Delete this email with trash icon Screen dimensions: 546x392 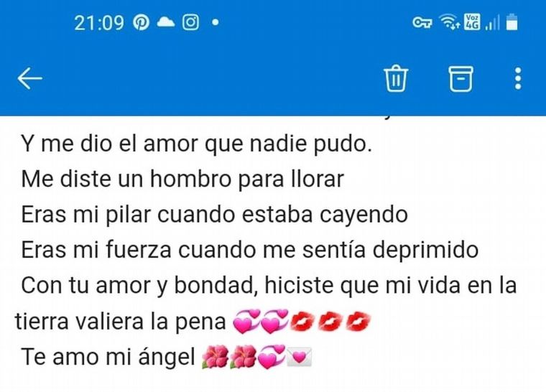click(x=396, y=78)
